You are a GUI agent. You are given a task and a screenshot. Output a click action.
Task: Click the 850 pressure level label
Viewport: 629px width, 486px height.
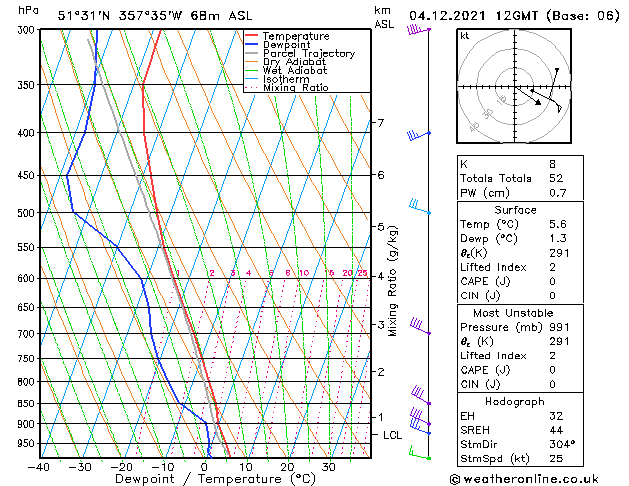pos(28,404)
